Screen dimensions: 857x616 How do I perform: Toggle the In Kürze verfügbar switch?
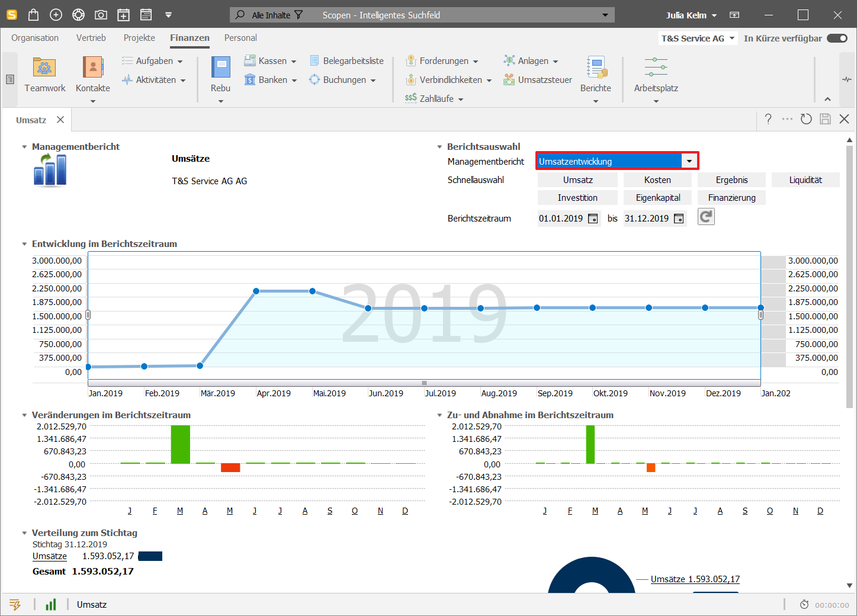pos(837,38)
